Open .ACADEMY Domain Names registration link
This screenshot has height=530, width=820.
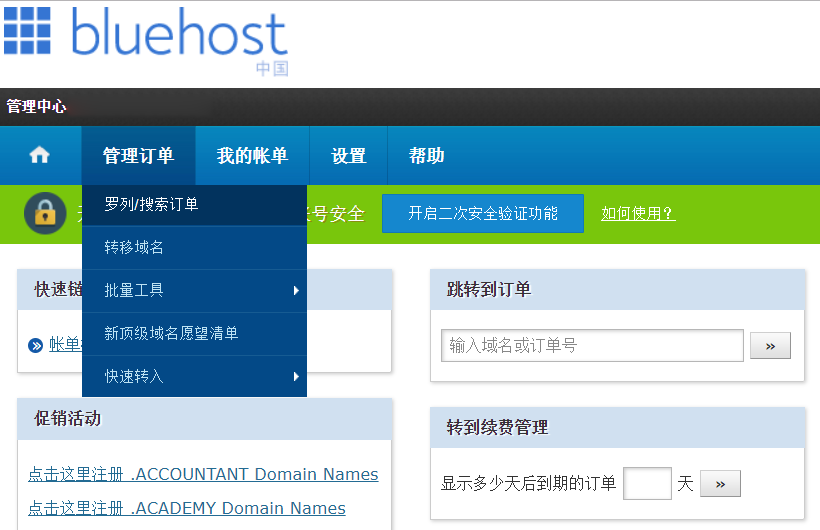[x=187, y=508]
